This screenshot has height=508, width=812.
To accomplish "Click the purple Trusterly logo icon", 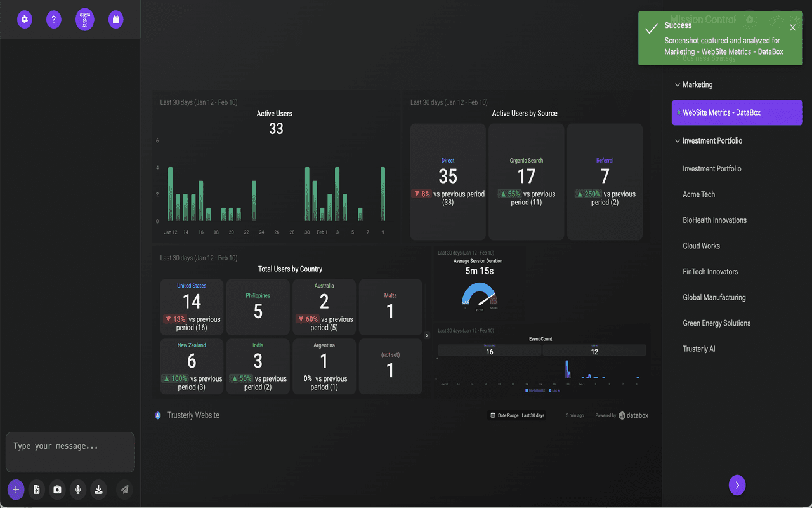I will coord(85,20).
